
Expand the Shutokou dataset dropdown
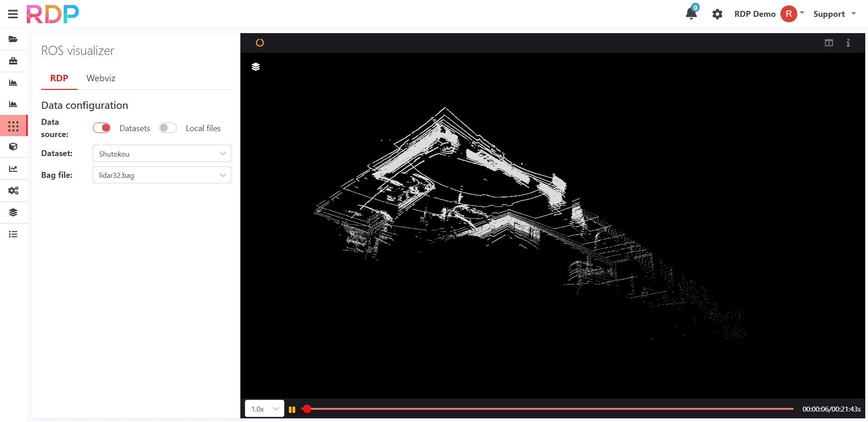[162, 153]
